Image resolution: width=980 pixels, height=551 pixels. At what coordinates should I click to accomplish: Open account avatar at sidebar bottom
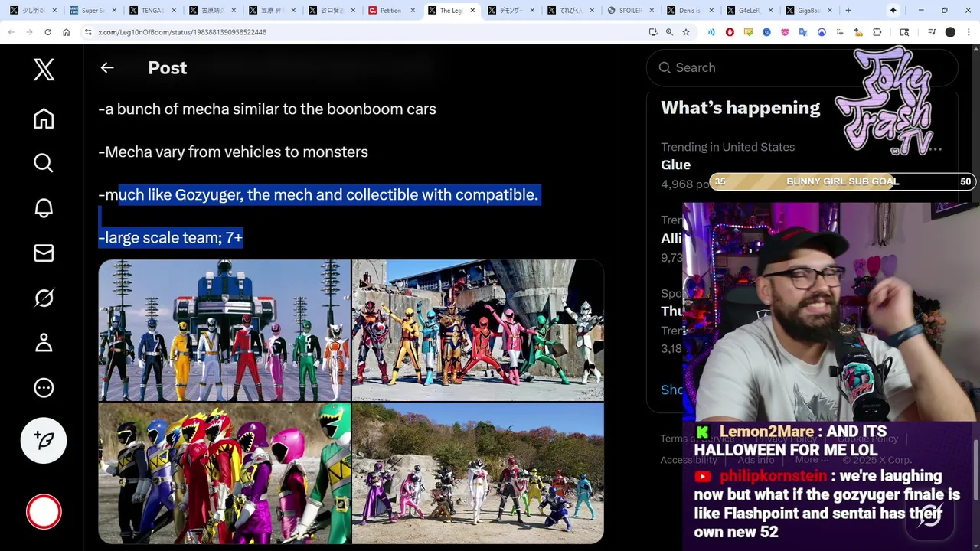click(x=44, y=512)
